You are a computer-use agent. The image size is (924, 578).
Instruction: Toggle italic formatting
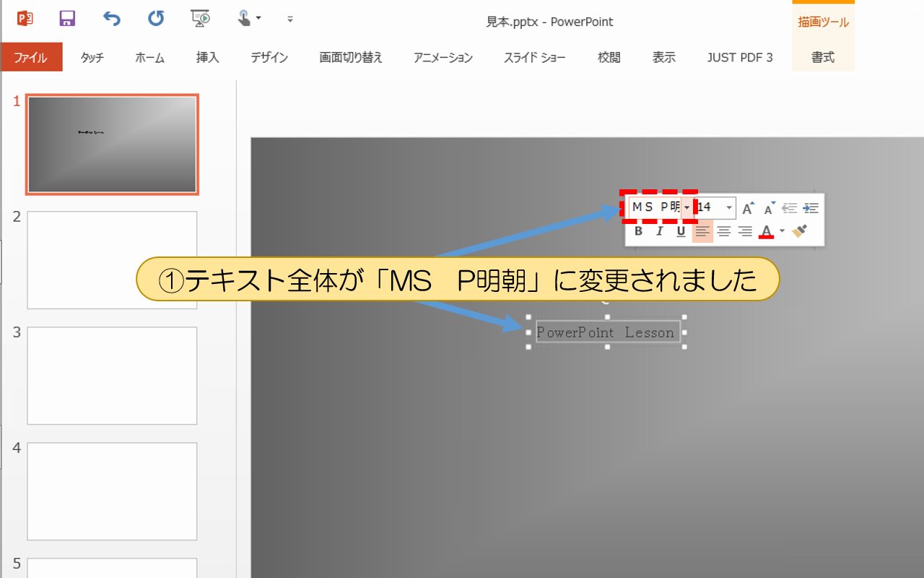[x=659, y=231]
